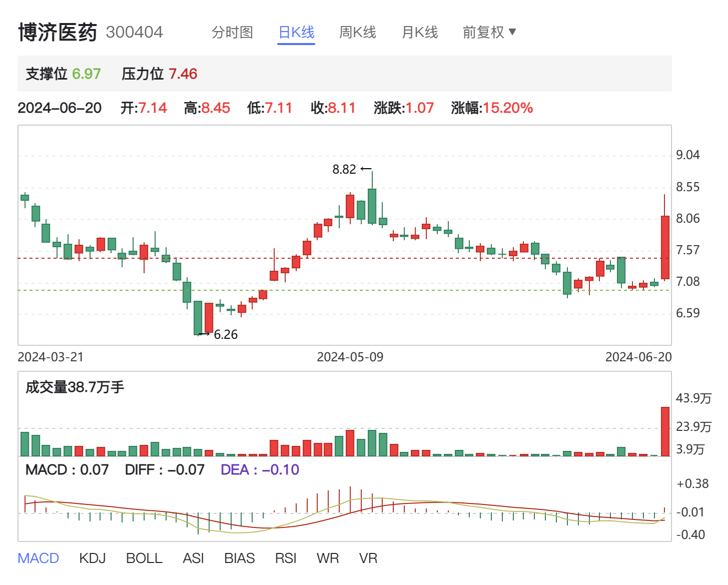
Task: Click the 2024-03-21 axis date
Action: coord(51,357)
